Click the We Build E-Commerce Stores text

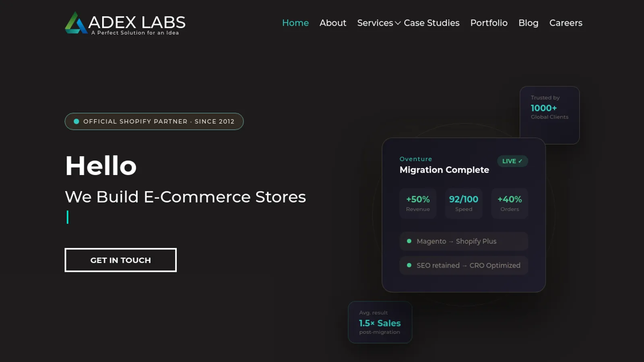click(186, 197)
